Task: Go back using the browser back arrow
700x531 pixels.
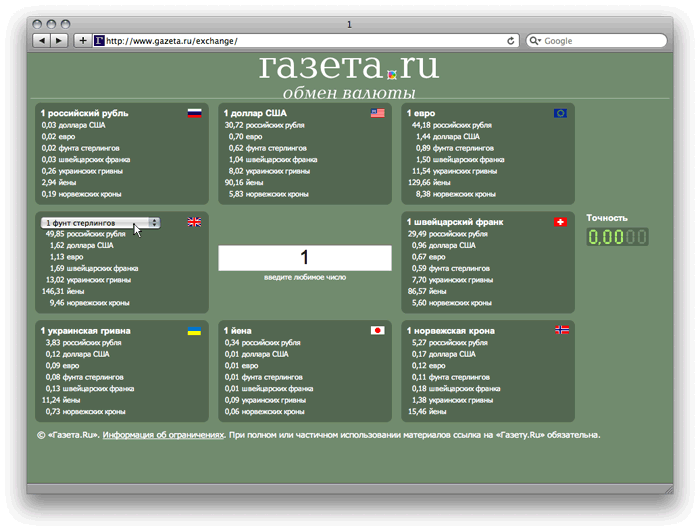Action: coord(42,41)
